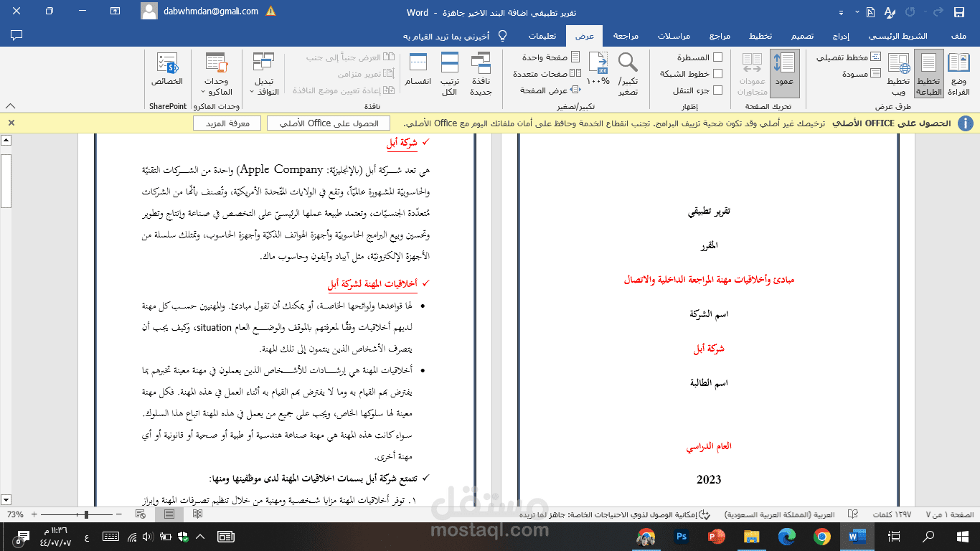The image size is (980, 551).
Task: Open the Mailings tab (مراسلات)
Action: (674, 36)
